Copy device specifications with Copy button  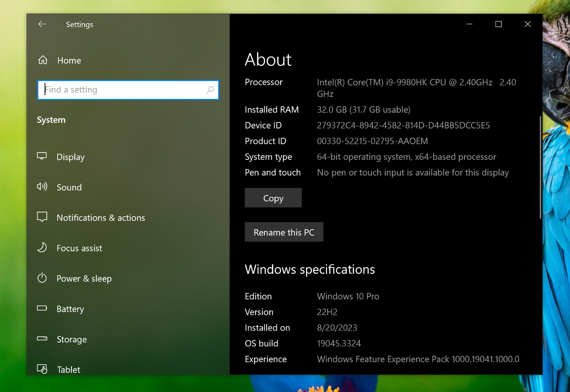pyautogui.click(x=273, y=198)
